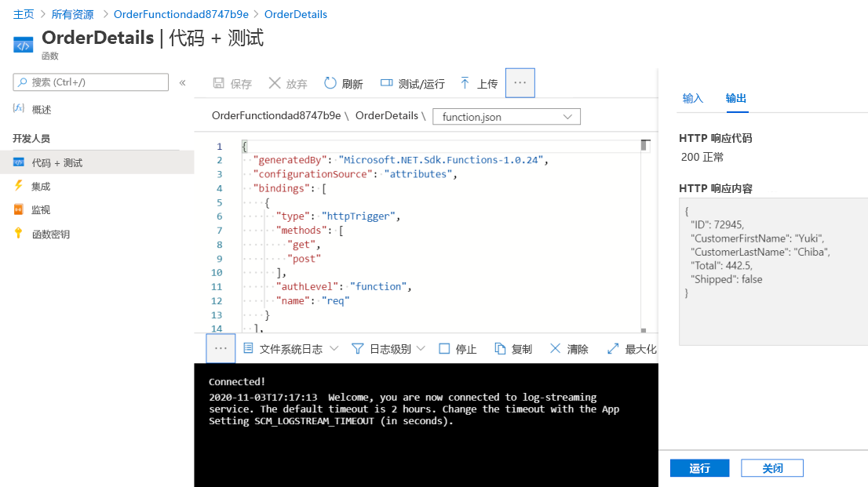Screen dimensions: 868x487
Task: Click the OrderDetails breadcrumb link
Action: point(296,14)
